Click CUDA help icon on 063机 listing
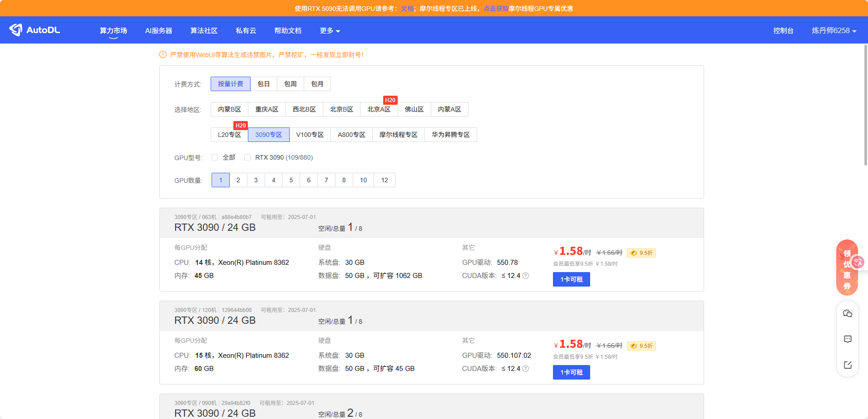Image resolution: width=868 pixels, height=419 pixels. tap(526, 276)
